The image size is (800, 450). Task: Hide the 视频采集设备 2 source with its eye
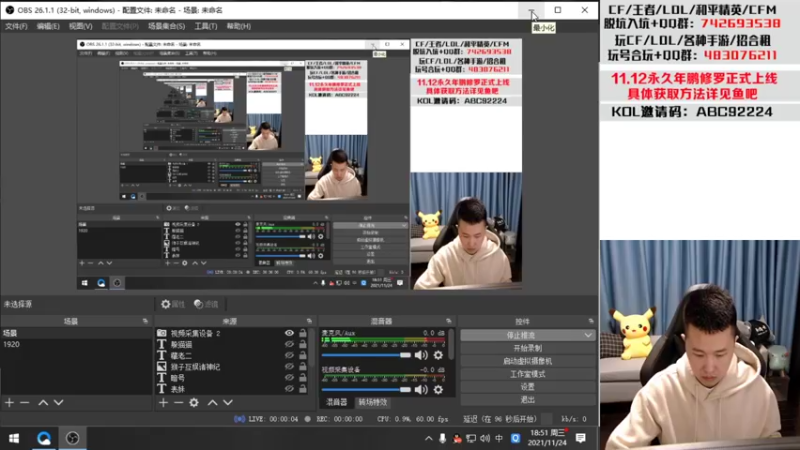point(289,333)
